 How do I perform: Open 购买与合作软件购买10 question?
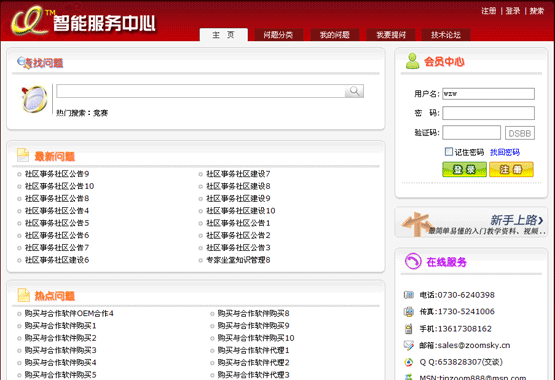pyautogui.click(x=256, y=338)
